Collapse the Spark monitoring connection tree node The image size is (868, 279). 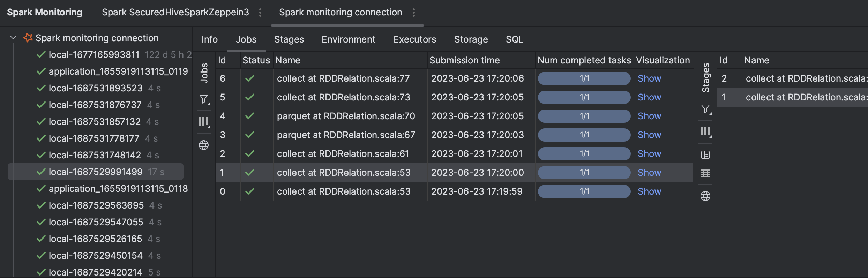click(x=14, y=38)
